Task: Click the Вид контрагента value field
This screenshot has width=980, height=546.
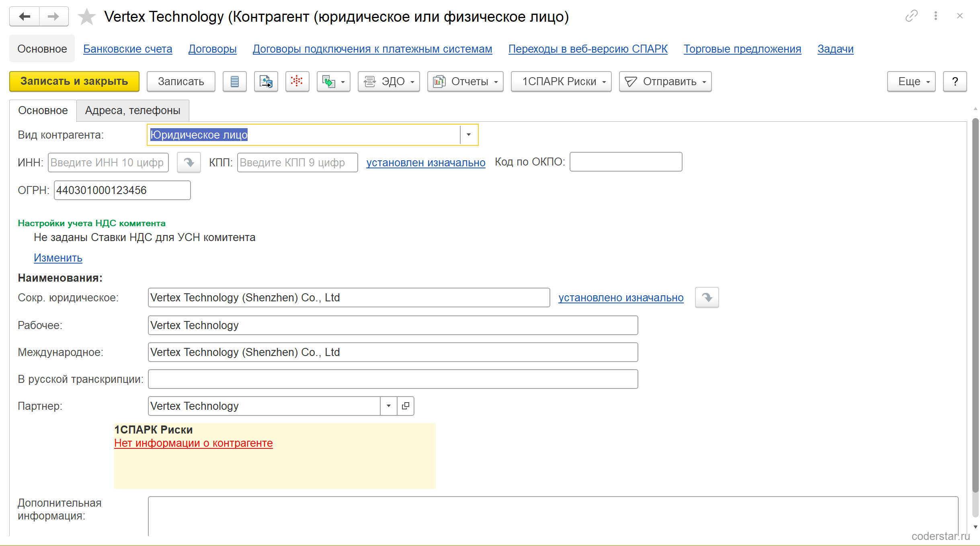Action: click(304, 135)
